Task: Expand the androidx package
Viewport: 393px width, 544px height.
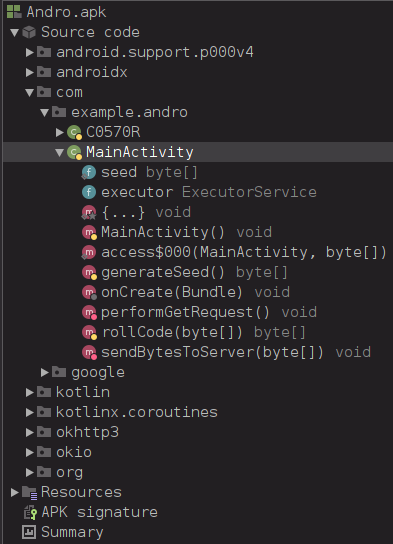Action: coord(30,72)
